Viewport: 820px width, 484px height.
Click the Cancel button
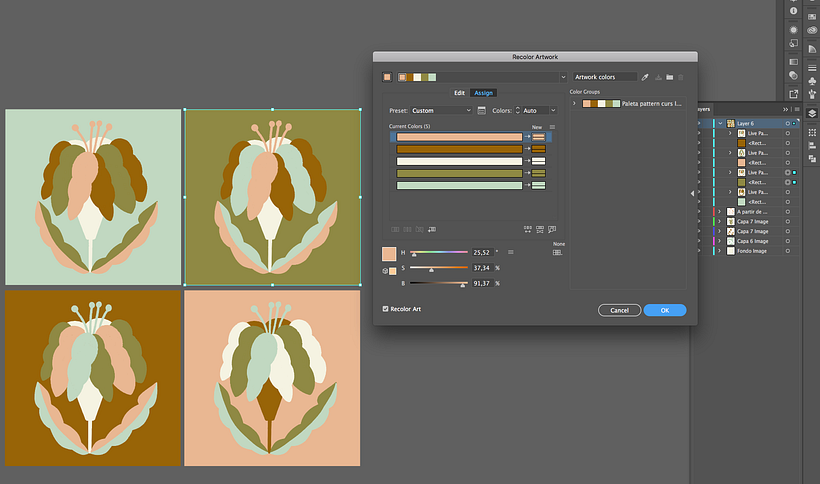pos(619,310)
